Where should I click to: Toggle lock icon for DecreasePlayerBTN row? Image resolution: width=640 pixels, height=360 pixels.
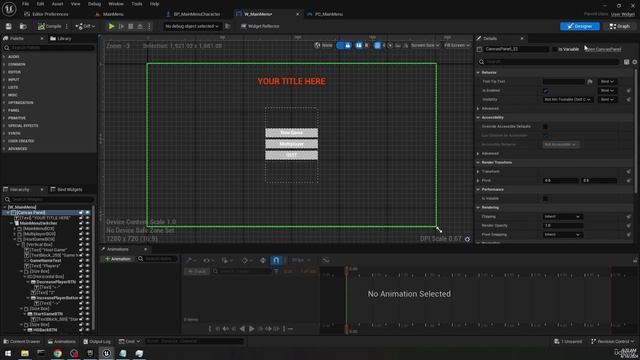[81, 282]
